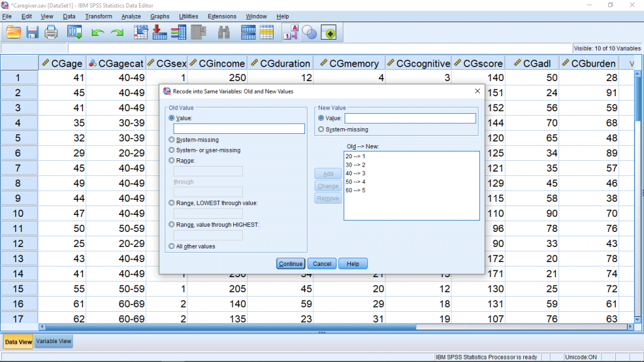Click the Insert Variable toolbar icon
Viewport: 644px width, 362px height.
267,32
